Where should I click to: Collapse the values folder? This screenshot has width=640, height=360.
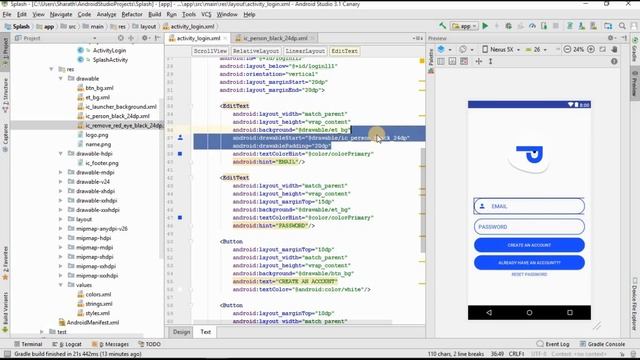tap(60, 285)
